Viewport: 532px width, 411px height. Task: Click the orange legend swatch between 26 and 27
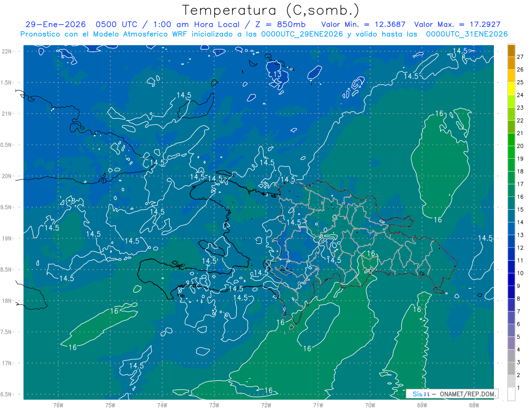coord(512,63)
